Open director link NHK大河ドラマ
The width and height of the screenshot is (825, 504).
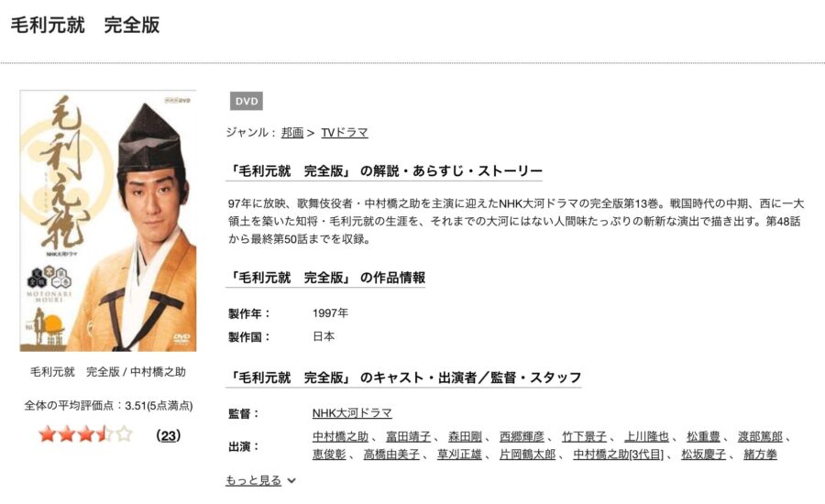352,413
